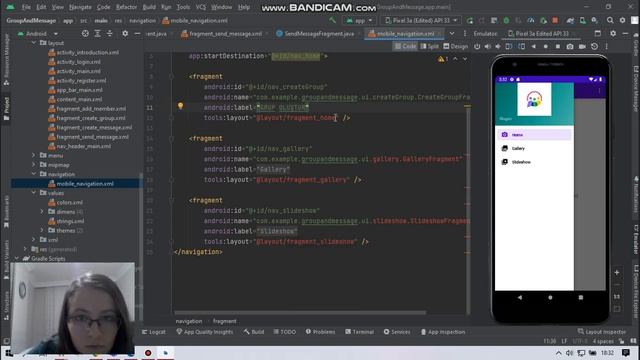The width and height of the screenshot is (640, 360).
Task: Click fragment breadcrumb below editor
Action: [x=224, y=322]
